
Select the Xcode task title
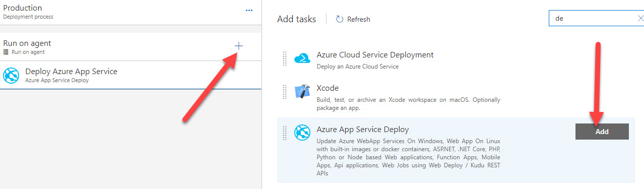[328, 88]
